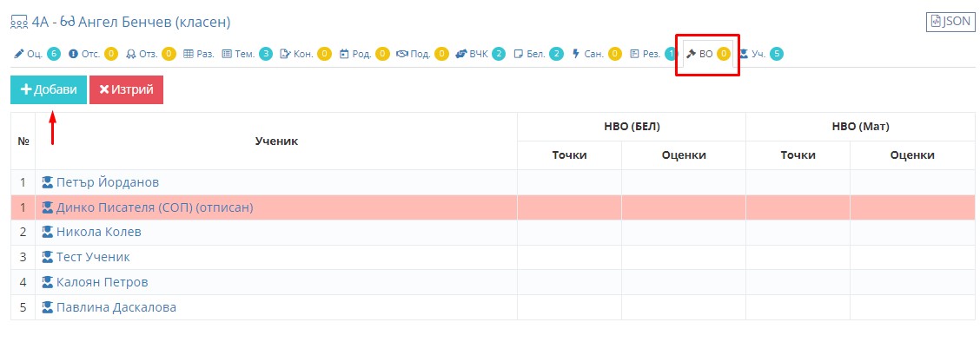Click the lightning icon on Сан. tab
980x342 pixels.
point(576,55)
